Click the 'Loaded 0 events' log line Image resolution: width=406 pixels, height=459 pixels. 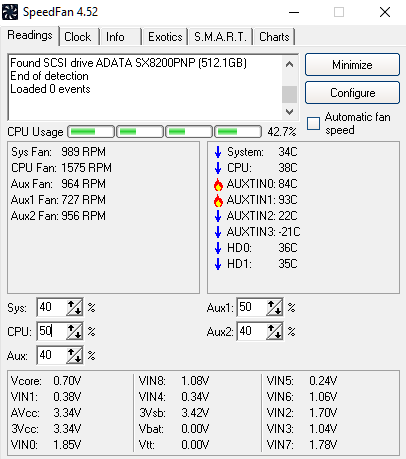point(50,89)
